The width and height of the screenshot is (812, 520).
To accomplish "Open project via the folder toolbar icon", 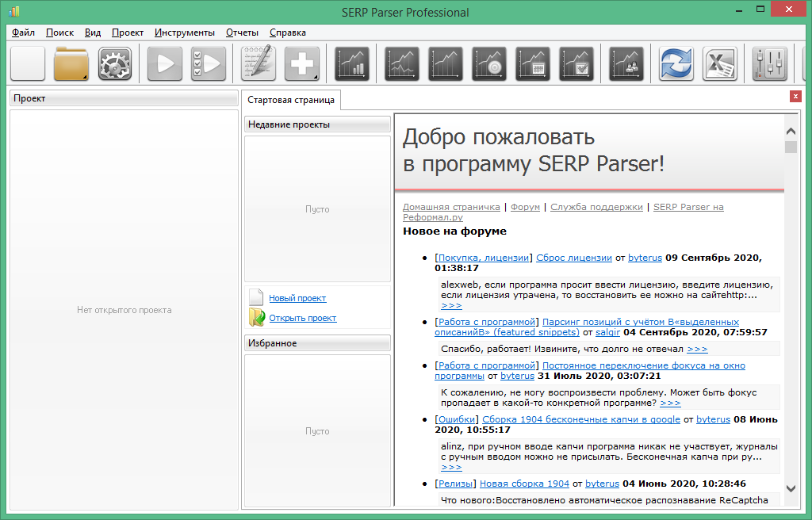I will pos(71,63).
